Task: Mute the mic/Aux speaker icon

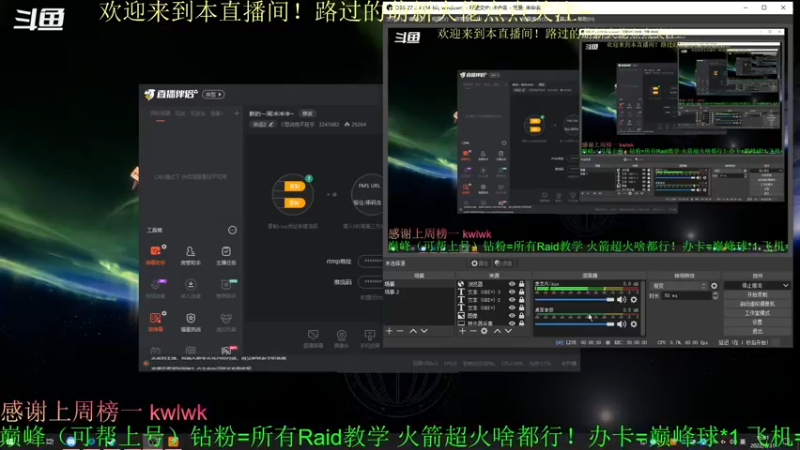Action: tap(621, 299)
